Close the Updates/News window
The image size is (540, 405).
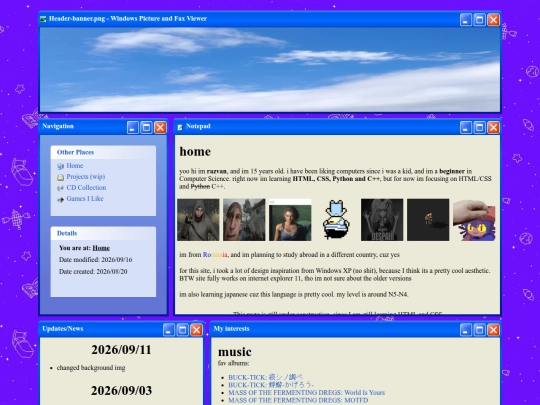[x=197, y=330]
